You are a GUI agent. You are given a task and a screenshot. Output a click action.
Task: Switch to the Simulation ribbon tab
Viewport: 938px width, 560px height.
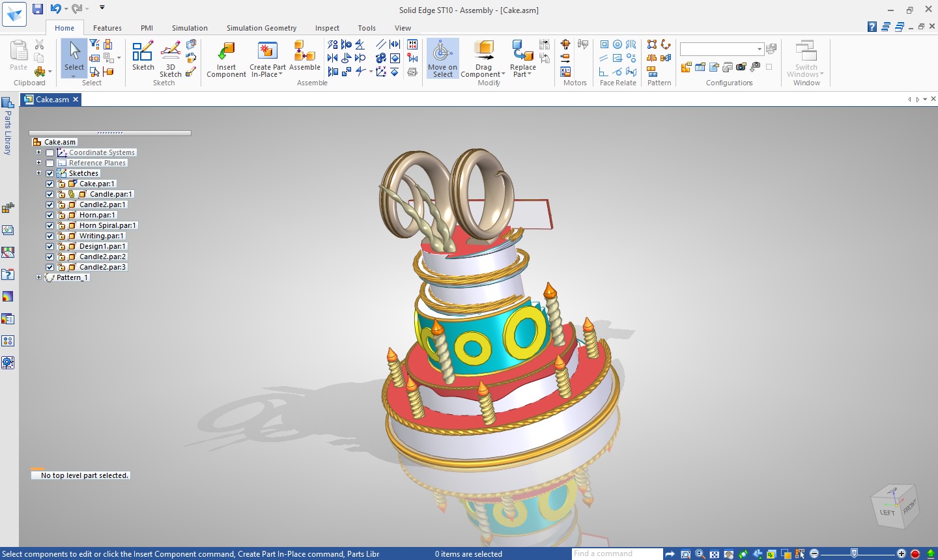pos(190,28)
